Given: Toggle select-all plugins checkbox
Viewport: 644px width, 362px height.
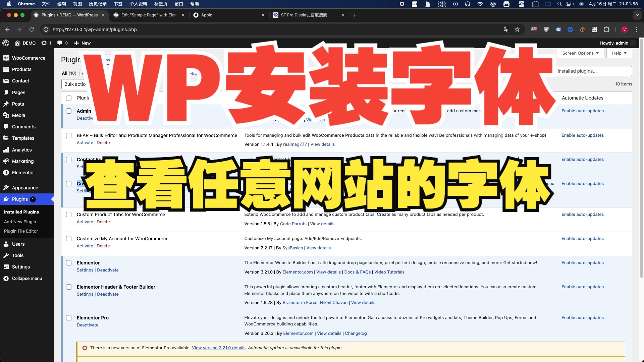Looking at the screenshot, I should tap(69, 98).
